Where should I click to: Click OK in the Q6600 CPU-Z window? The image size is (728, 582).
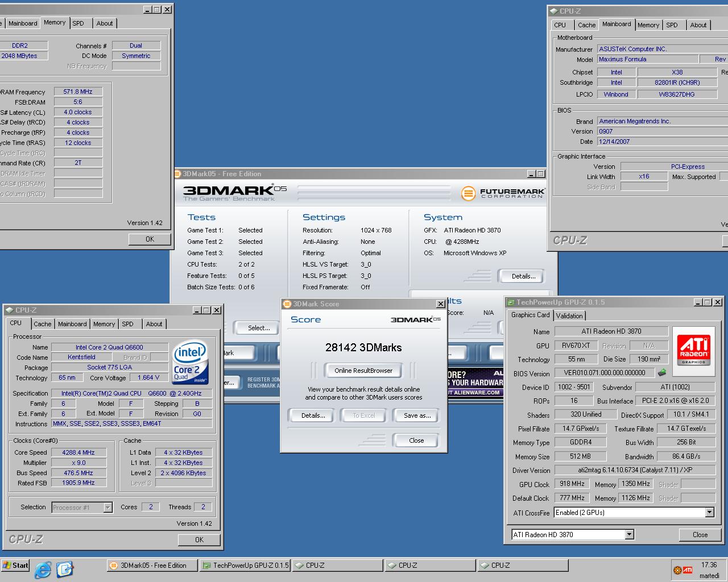pos(199,539)
